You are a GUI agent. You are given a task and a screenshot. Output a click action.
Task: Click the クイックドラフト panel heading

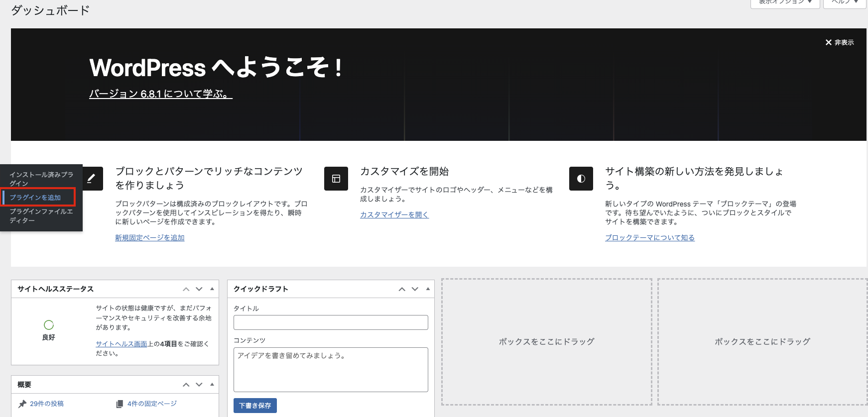point(261,289)
